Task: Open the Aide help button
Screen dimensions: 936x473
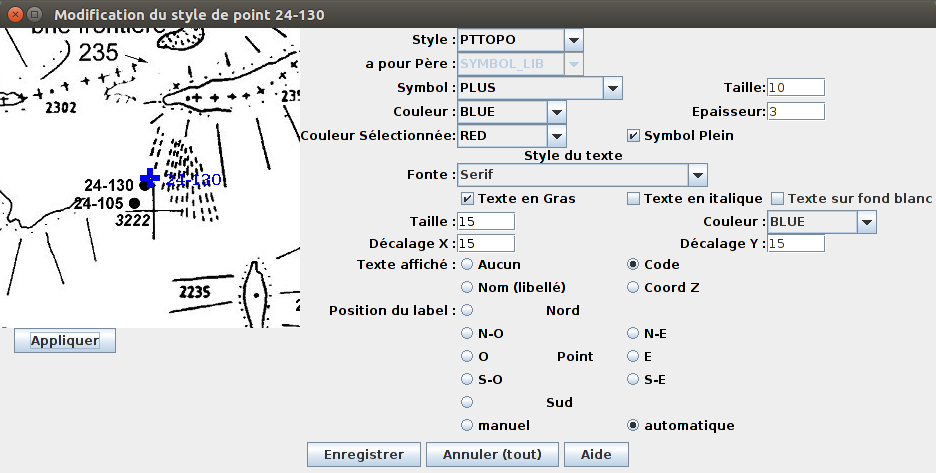Action: pyautogui.click(x=597, y=454)
